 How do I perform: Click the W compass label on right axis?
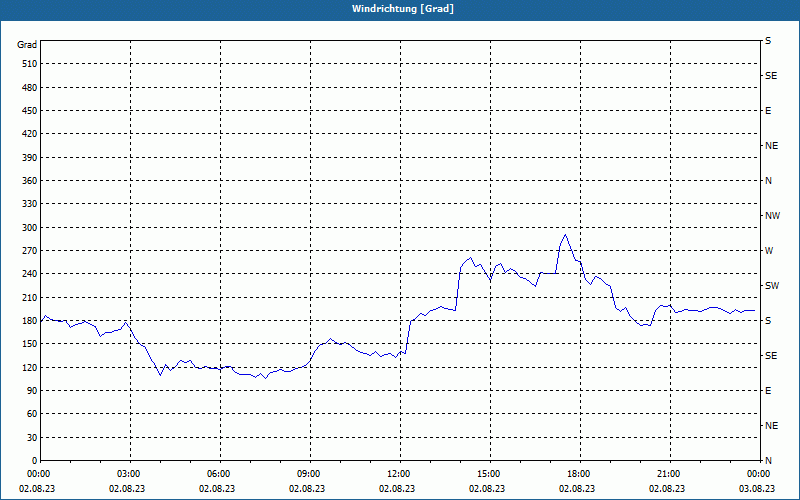pyautogui.click(x=769, y=251)
